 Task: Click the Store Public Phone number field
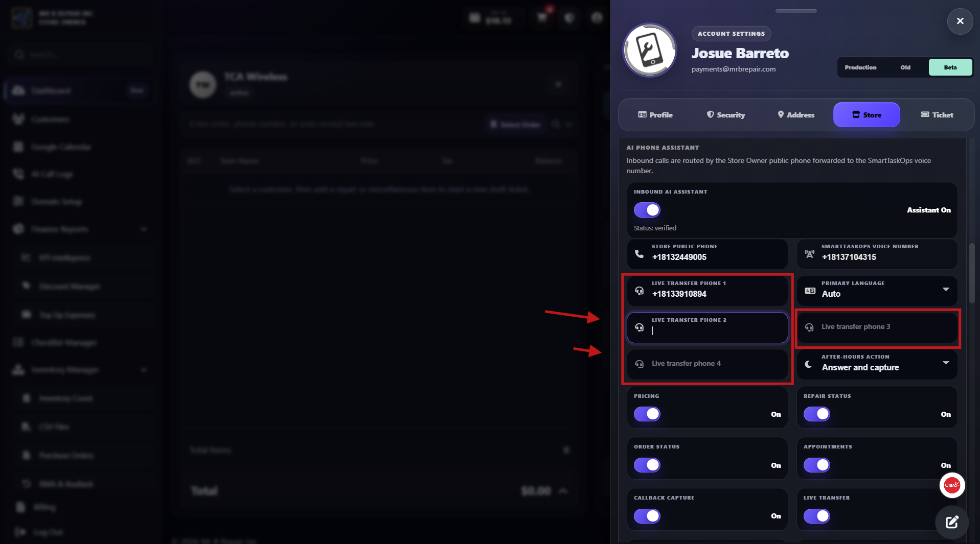(707, 254)
